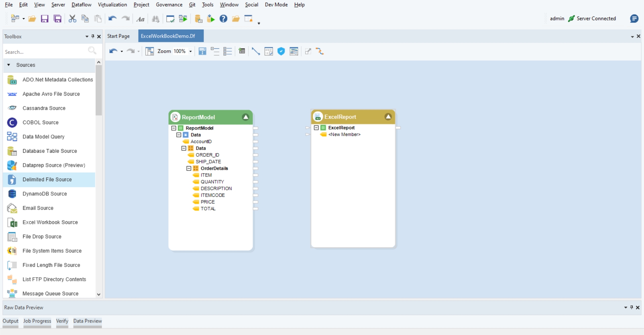Click the Save floppy disk icon
The width and height of the screenshot is (644, 335).
[x=45, y=19]
